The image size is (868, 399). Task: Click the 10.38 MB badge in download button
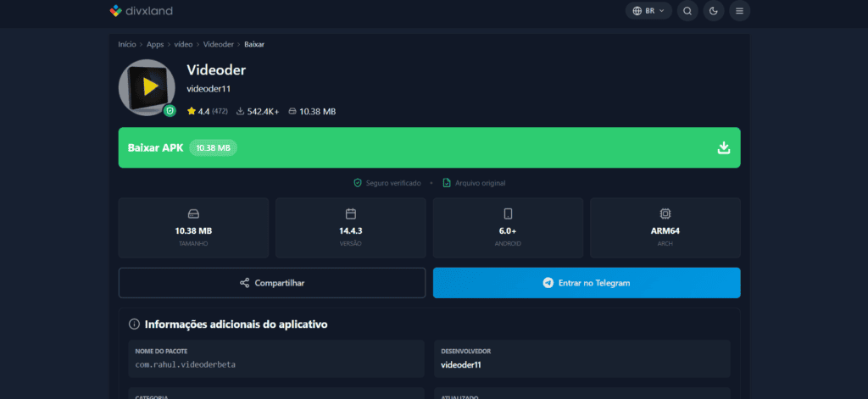click(x=213, y=147)
